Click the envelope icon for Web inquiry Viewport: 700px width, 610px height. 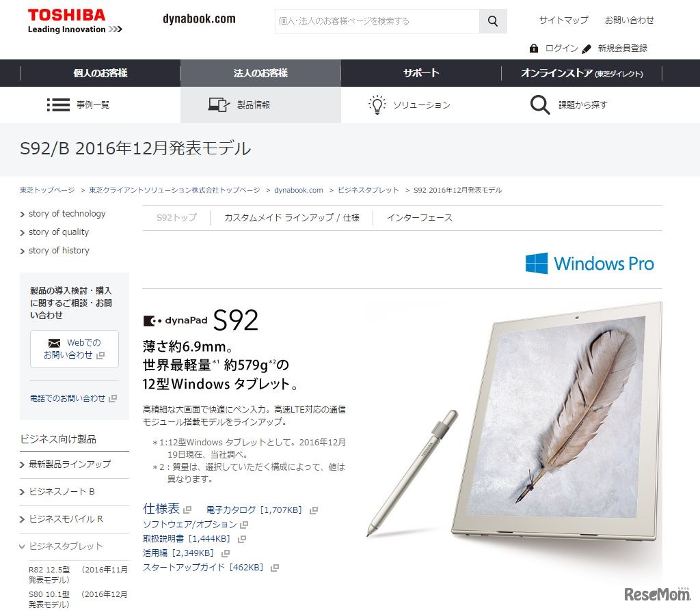click(x=54, y=343)
